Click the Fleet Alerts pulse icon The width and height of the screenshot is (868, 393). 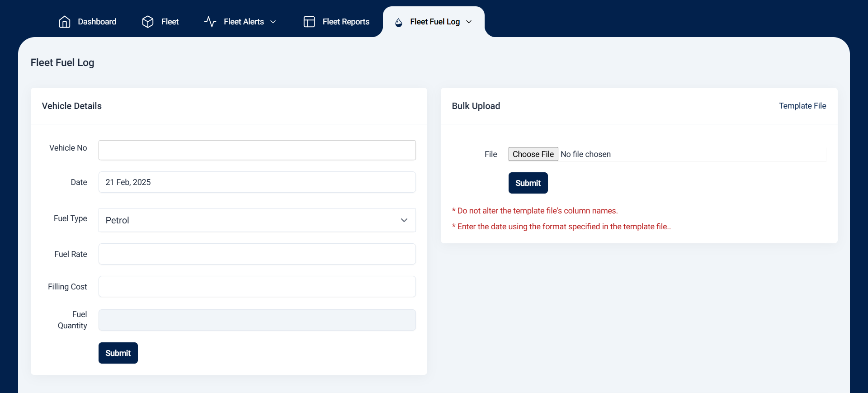coord(210,22)
